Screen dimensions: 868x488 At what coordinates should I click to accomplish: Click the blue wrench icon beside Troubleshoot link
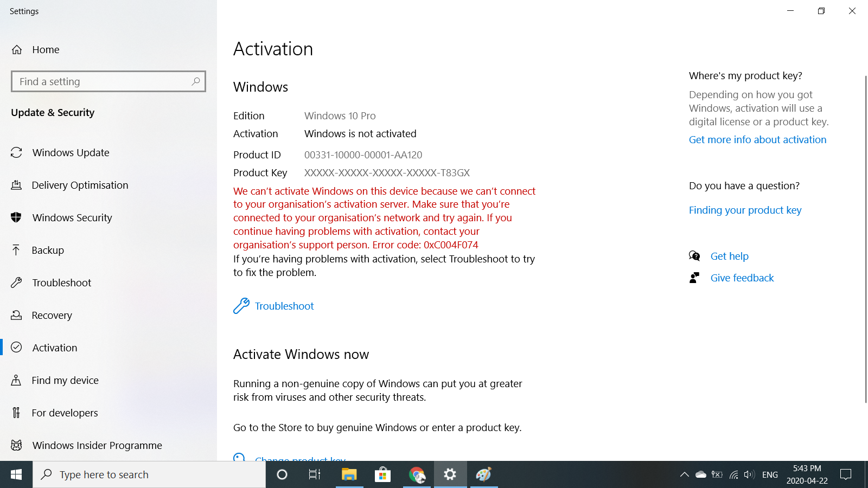click(x=241, y=306)
